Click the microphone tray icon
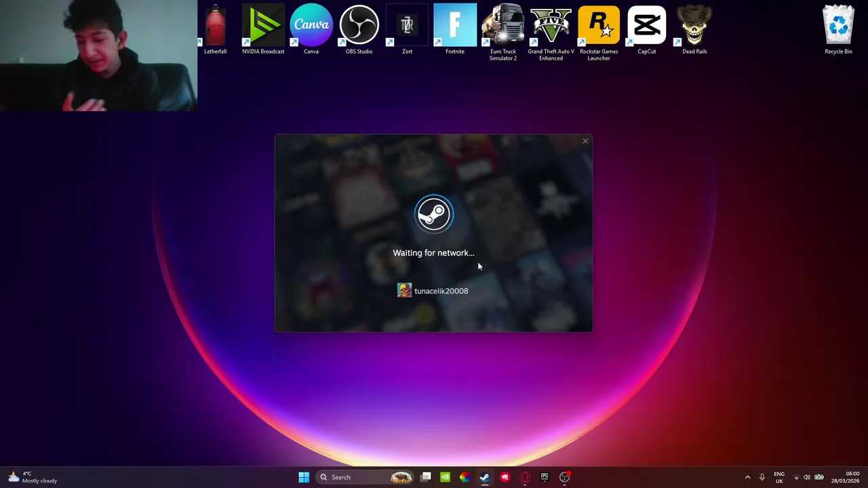Viewport: 868px width, 488px height. (x=762, y=477)
